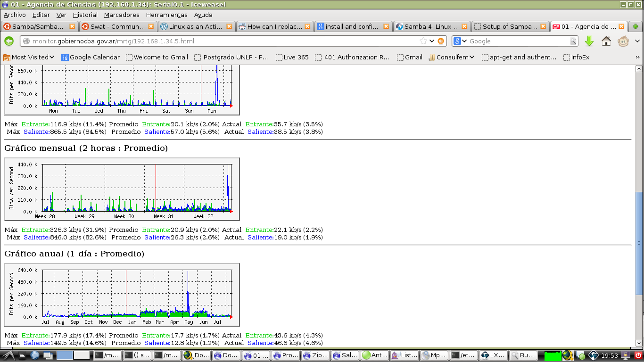Image resolution: width=644 pixels, height=362 pixels.
Task: Open the Welcome to Gmail bookmark
Action: pos(157,57)
